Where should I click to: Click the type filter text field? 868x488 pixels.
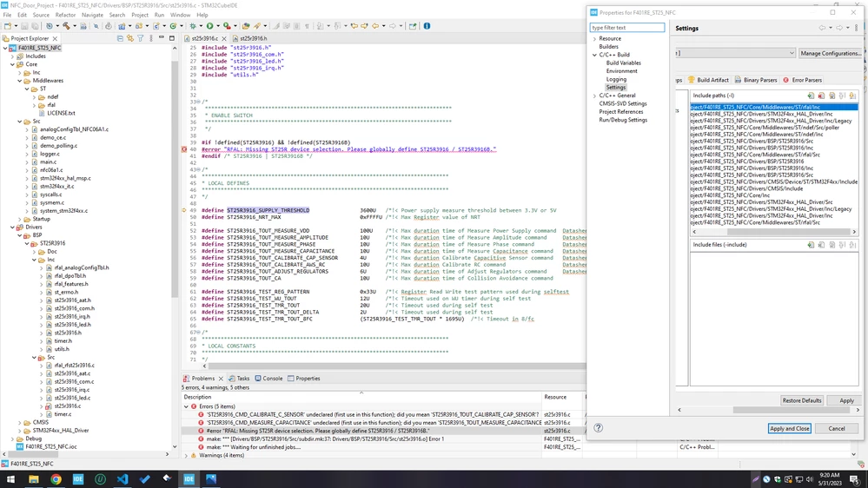(626, 28)
